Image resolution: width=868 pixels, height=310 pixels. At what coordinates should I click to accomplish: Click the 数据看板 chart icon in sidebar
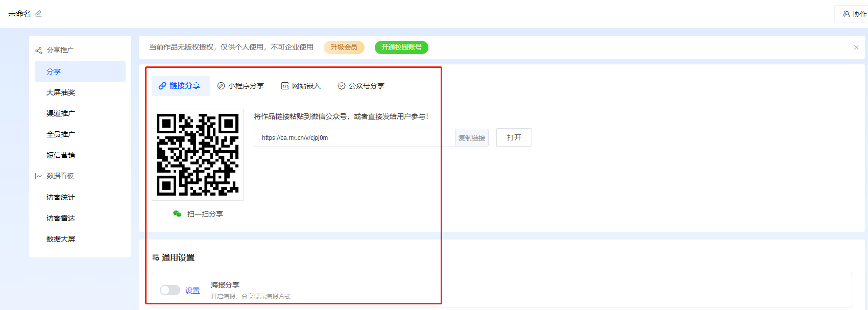(x=38, y=176)
